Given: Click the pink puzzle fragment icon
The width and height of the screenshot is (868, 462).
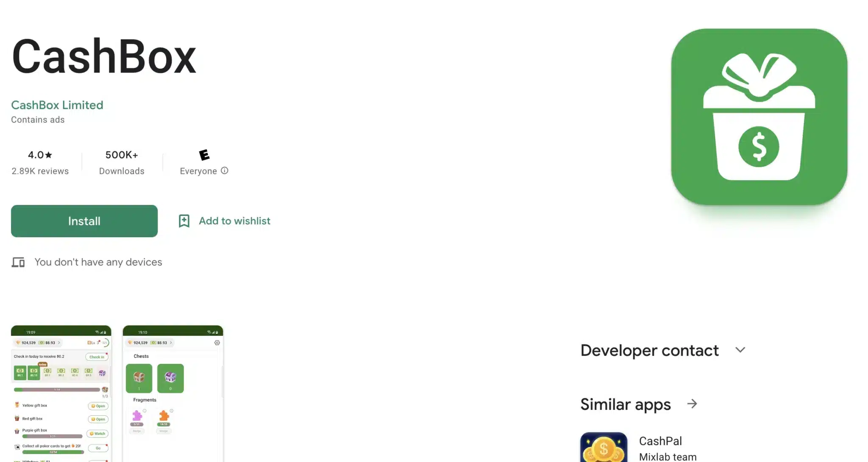Looking at the screenshot, I should (137, 415).
